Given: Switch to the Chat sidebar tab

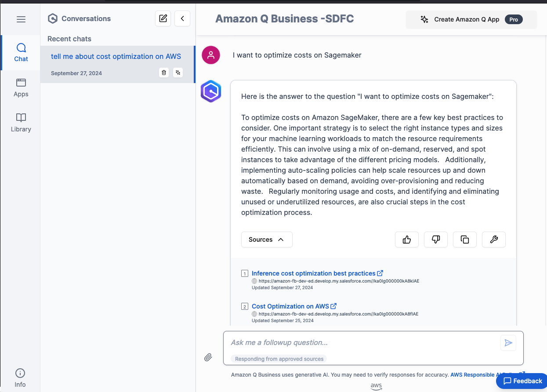Looking at the screenshot, I should [21, 53].
